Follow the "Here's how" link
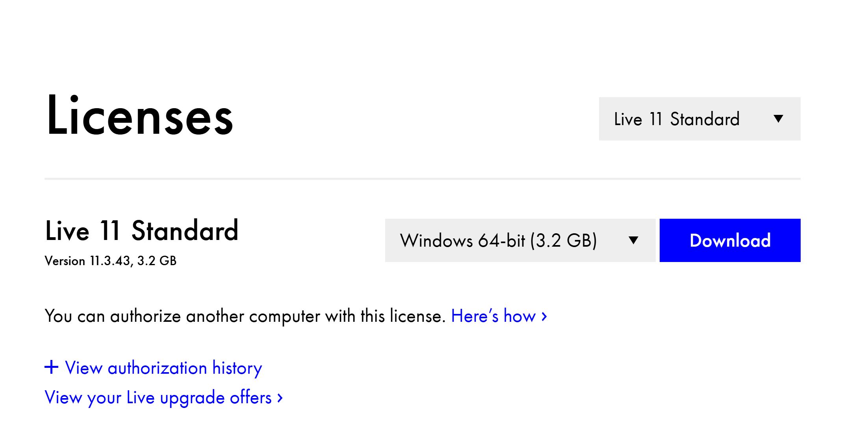This screenshot has height=441, width=868. 493,316
